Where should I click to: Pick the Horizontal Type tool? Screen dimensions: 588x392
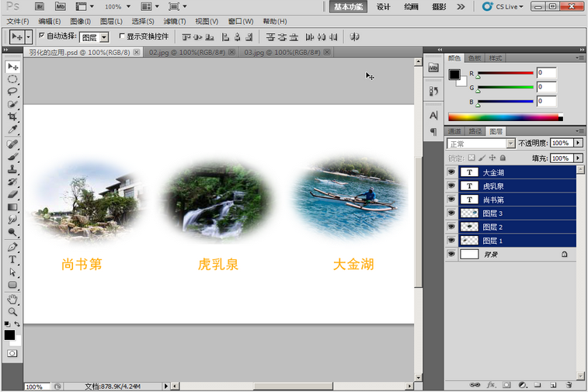pyautogui.click(x=12, y=259)
